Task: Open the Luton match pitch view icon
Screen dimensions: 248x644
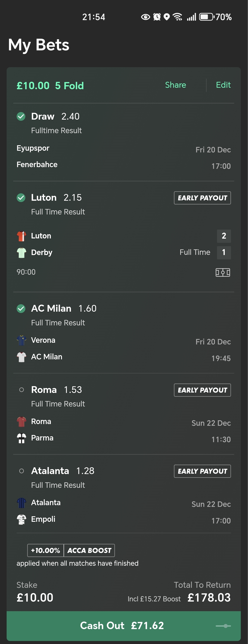Action: coord(223,272)
